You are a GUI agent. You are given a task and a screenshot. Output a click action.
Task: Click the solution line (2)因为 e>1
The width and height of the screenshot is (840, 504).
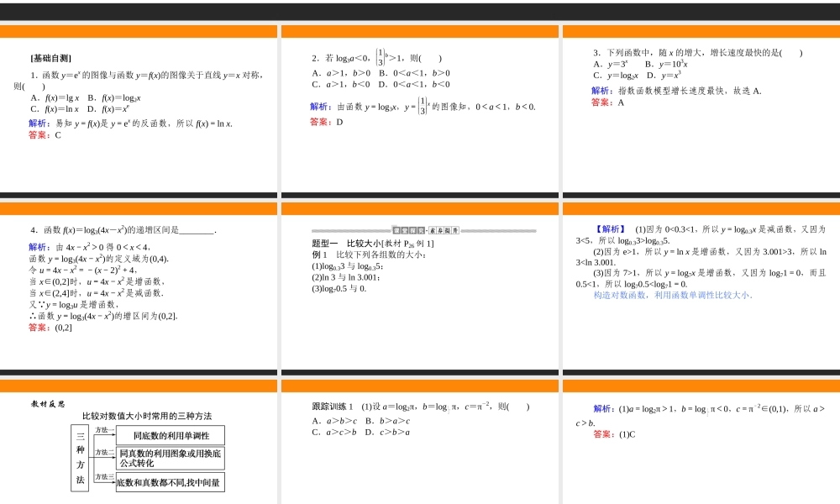(x=701, y=256)
